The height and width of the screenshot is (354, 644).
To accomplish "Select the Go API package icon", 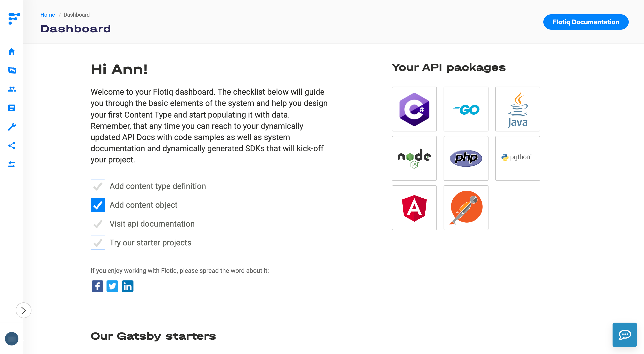I will (x=466, y=109).
